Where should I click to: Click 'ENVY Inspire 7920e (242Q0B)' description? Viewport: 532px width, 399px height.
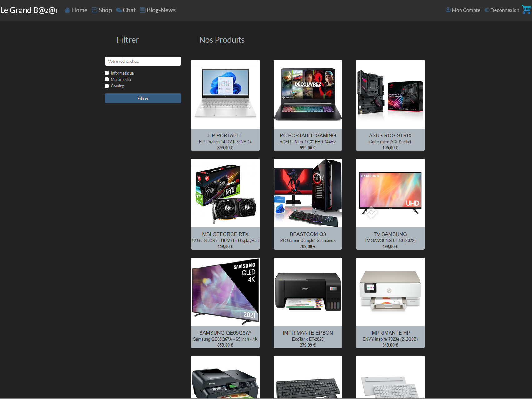tap(390, 339)
